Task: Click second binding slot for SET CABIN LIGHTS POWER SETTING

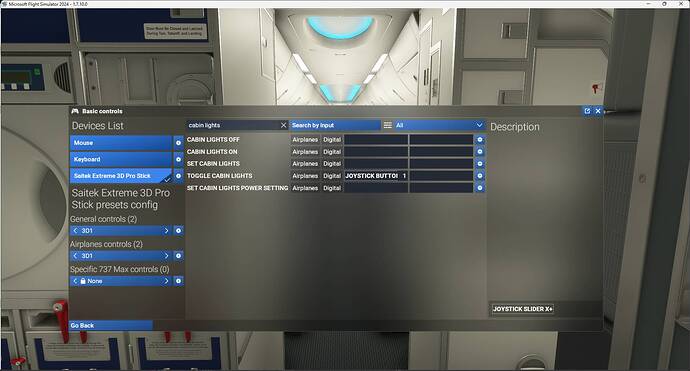Action: (441, 188)
